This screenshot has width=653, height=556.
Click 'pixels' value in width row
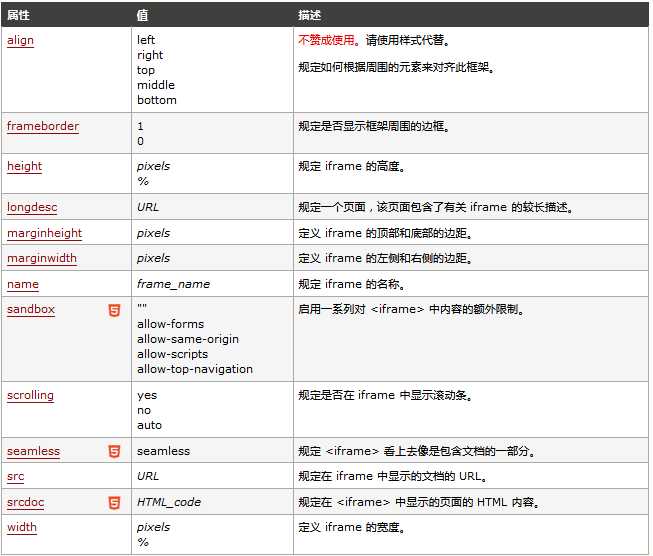click(153, 528)
